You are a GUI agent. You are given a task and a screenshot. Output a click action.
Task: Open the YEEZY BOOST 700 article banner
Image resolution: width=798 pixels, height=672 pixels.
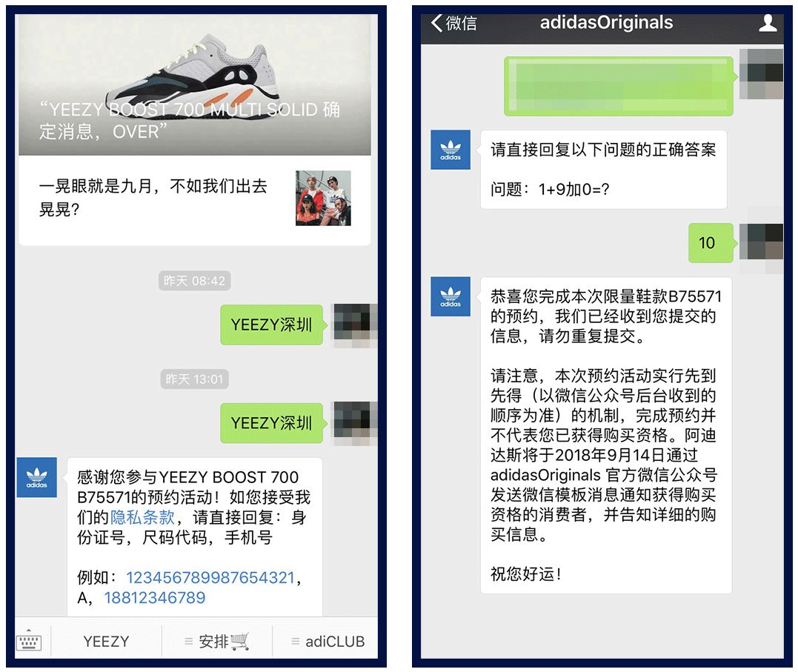click(195, 85)
